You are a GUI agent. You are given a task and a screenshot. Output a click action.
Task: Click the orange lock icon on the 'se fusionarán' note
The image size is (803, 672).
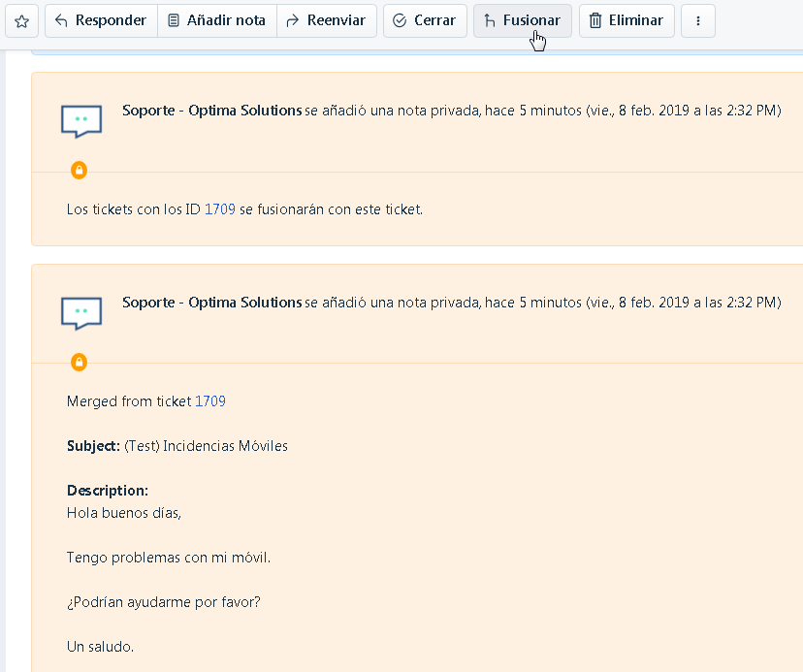(x=80, y=171)
